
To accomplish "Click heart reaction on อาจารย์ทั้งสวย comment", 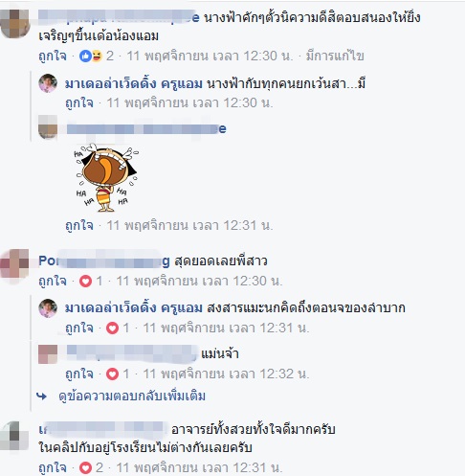I will (x=85, y=468).
